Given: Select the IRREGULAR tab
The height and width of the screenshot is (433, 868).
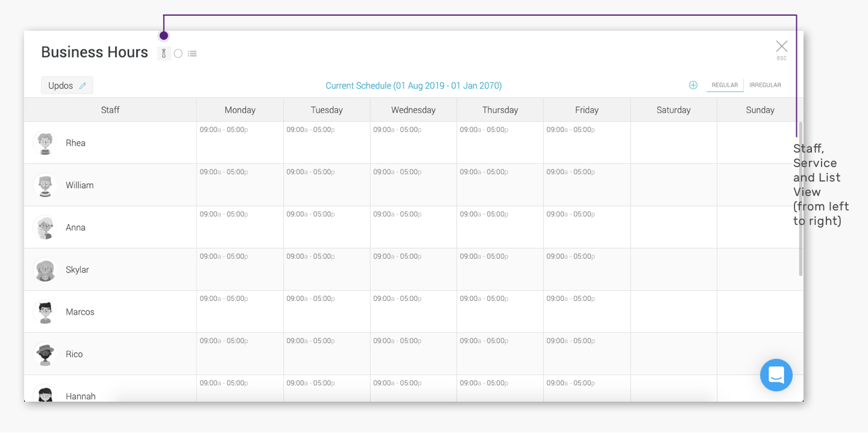Looking at the screenshot, I should click(x=765, y=85).
